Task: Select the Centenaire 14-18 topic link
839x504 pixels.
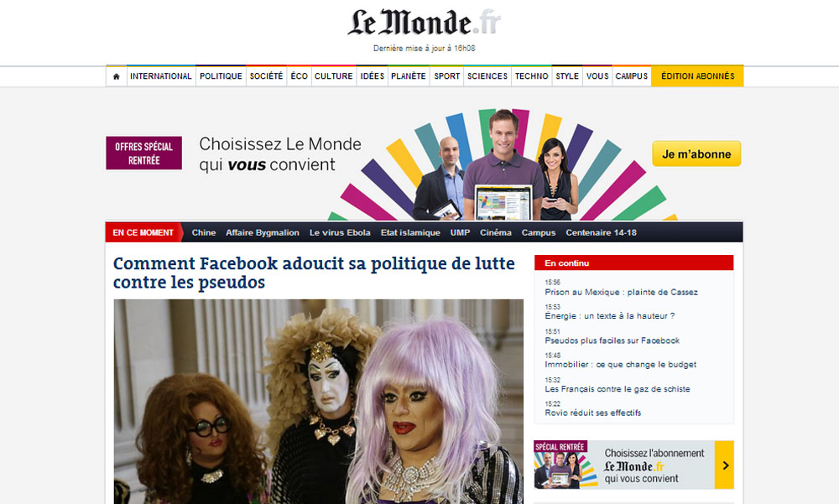Action: [601, 233]
